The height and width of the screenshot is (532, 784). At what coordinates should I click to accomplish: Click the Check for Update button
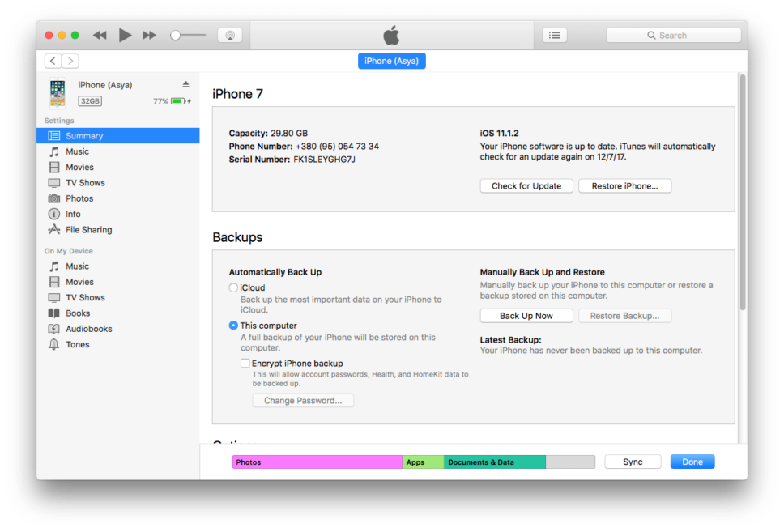(526, 186)
